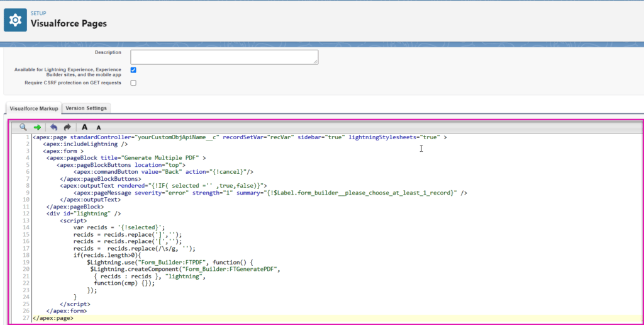Undo the last edit in editor

click(54, 127)
